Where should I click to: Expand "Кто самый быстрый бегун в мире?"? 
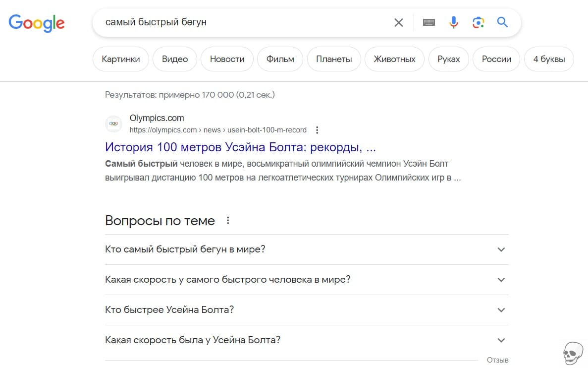(x=501, y=249)
